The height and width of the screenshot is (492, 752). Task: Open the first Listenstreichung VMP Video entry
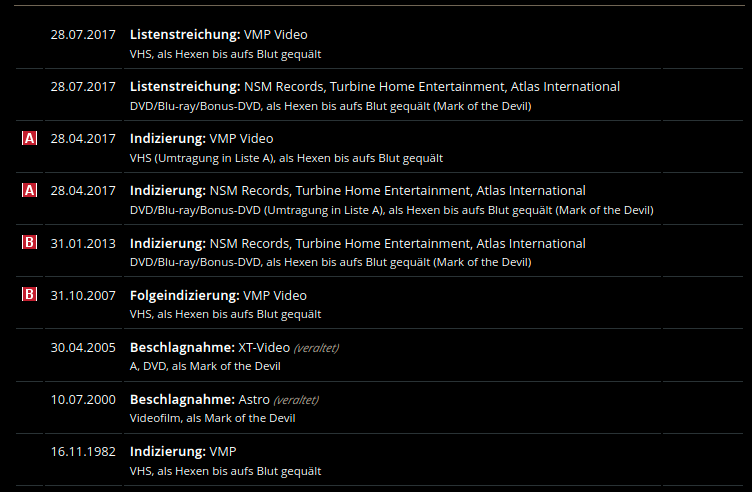[219, 35]
